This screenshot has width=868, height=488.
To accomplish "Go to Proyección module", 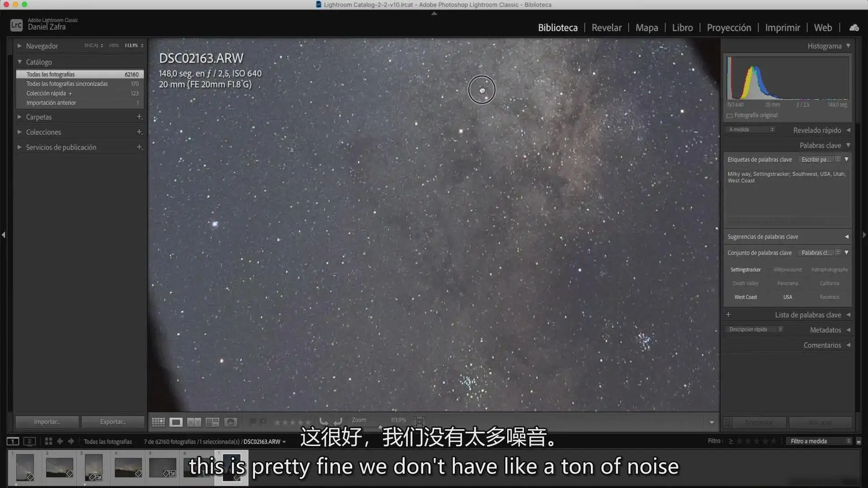I will pos(729,28).
